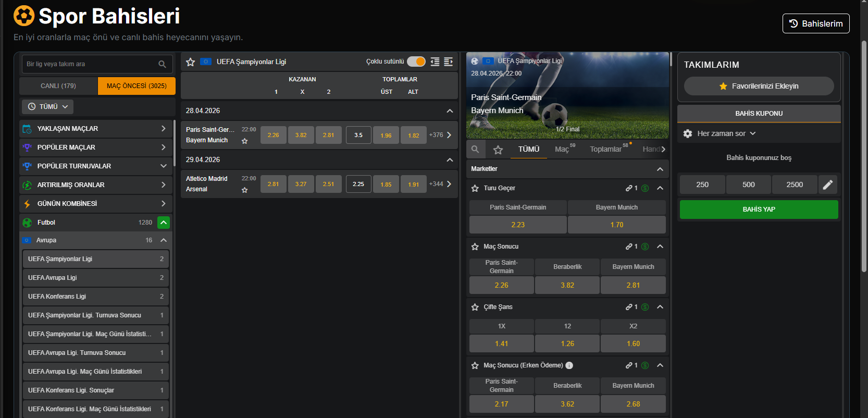This screenshot has width=868, height=418.
Task: Expand +344 markets for Atletico match
Action: (x=440, y=184)
